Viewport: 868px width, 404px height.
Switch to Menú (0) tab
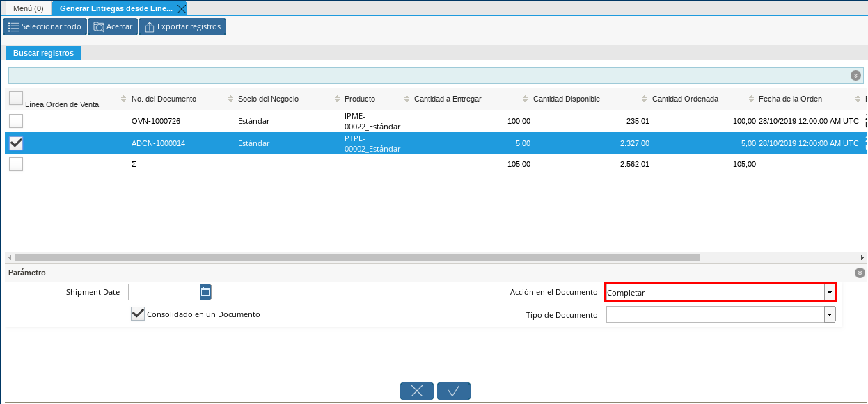tap(29, 9)
